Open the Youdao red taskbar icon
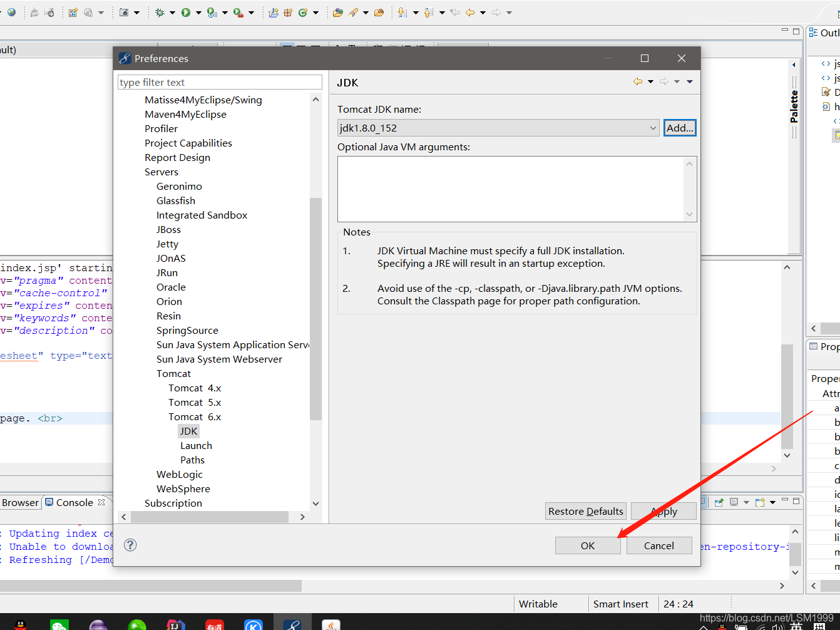Image resolution: width=840 pixels, height=630 pixels. coord(215,625)
